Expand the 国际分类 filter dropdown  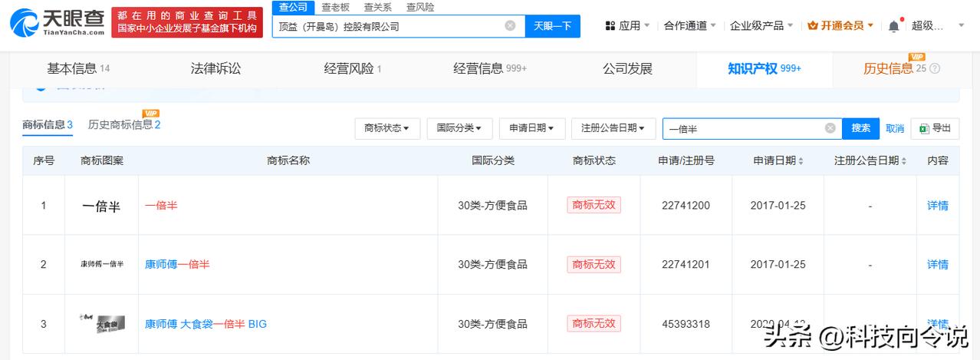[x=459, y=129]
